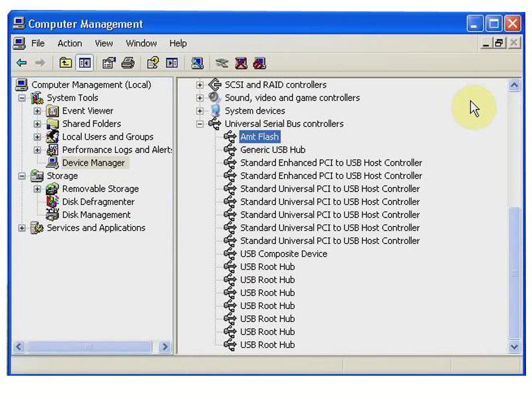Click the Performance Logs and Alerts icon

click(x=53, y=150)
